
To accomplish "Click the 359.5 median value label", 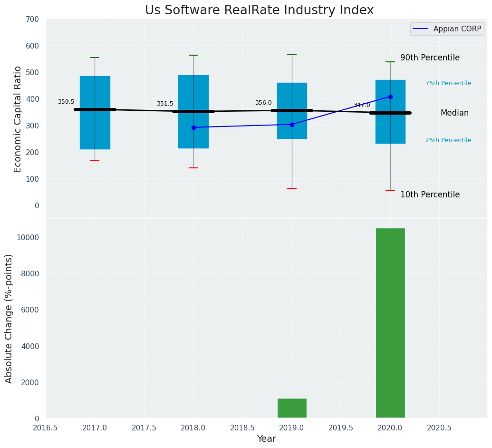I will [66, 102].
